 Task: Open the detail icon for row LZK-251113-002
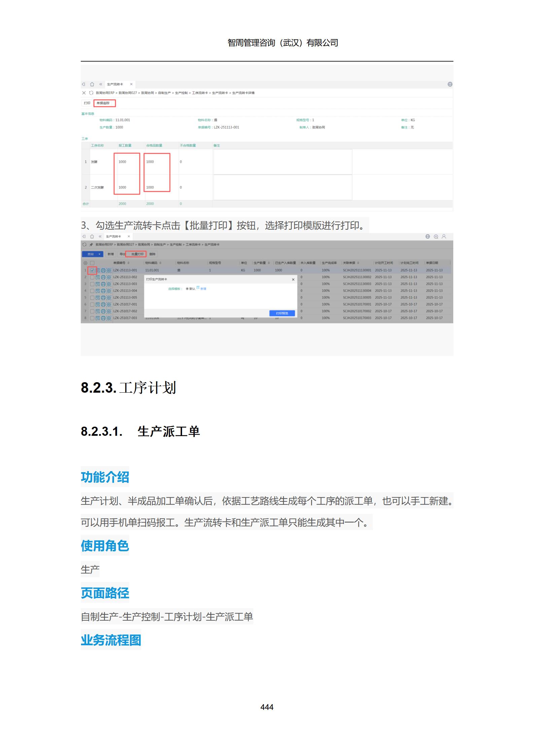click(98, 277)
